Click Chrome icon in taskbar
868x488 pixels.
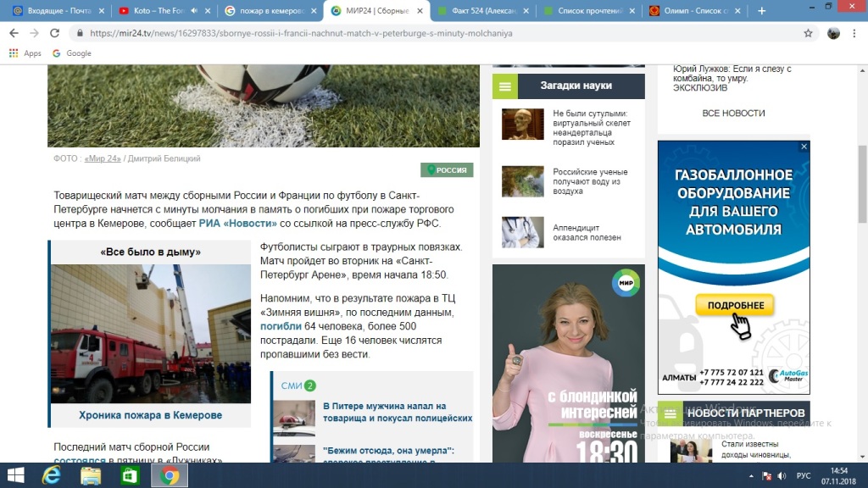pyautogui.click(x=170, y=475)
